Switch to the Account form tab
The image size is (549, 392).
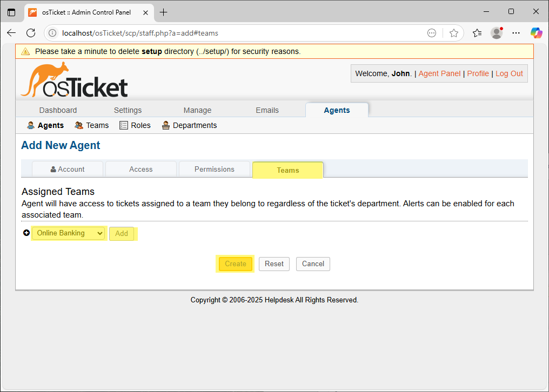coord(68,169)
